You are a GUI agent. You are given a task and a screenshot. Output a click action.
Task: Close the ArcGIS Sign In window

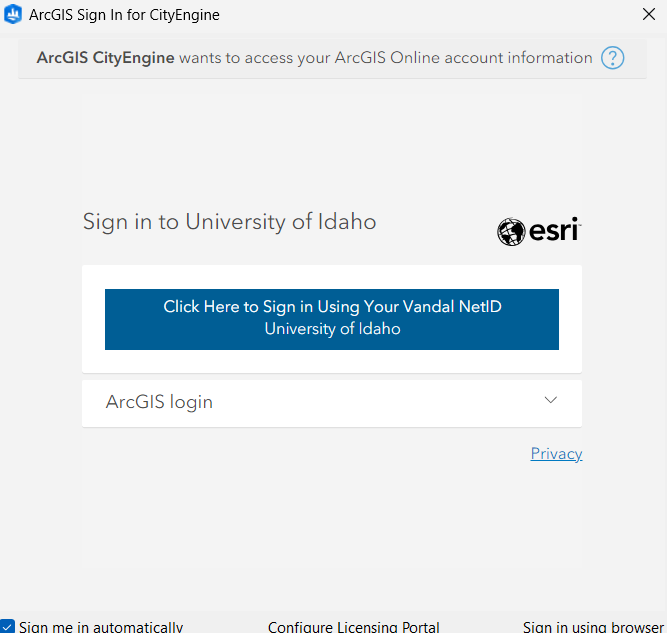tap(648, 14)
